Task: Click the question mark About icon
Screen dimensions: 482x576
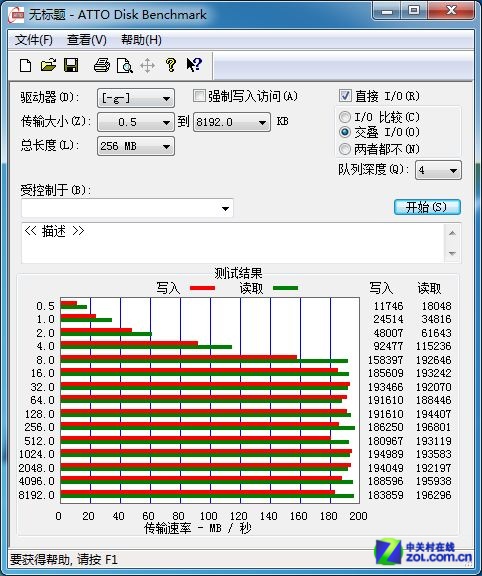Action: click(170, 65)
